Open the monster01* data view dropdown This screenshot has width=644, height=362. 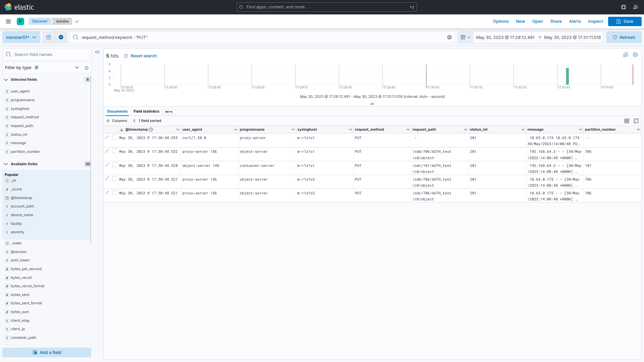[21, 37]
